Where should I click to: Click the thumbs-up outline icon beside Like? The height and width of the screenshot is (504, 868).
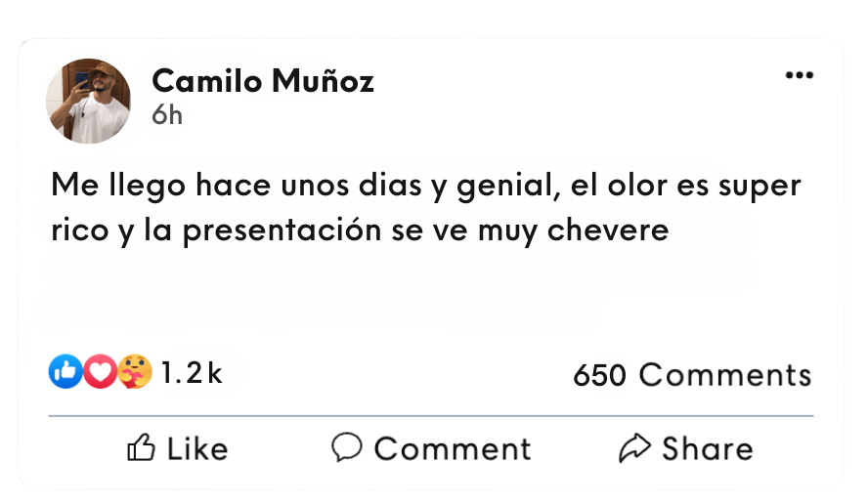(142, 448)
